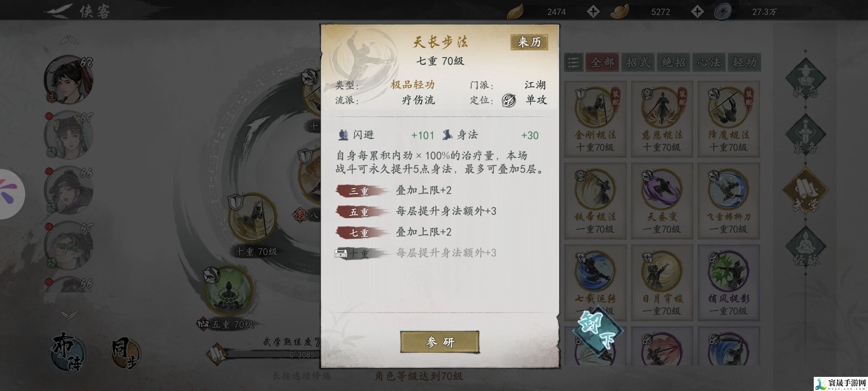The height and width of the screenshot is (391, 868).
Task: Click the back arrow beside 侠客
Action: pyautogui.click(x=58, y=11)
